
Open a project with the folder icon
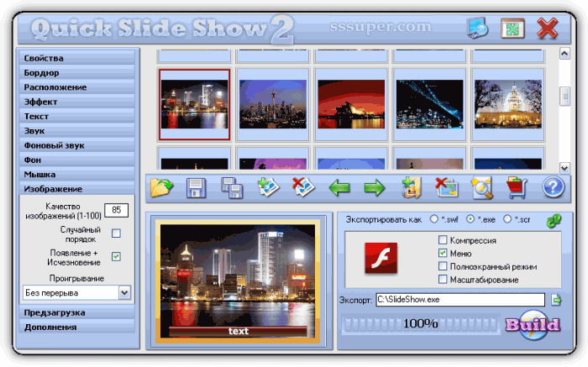(x=161, y=187)
